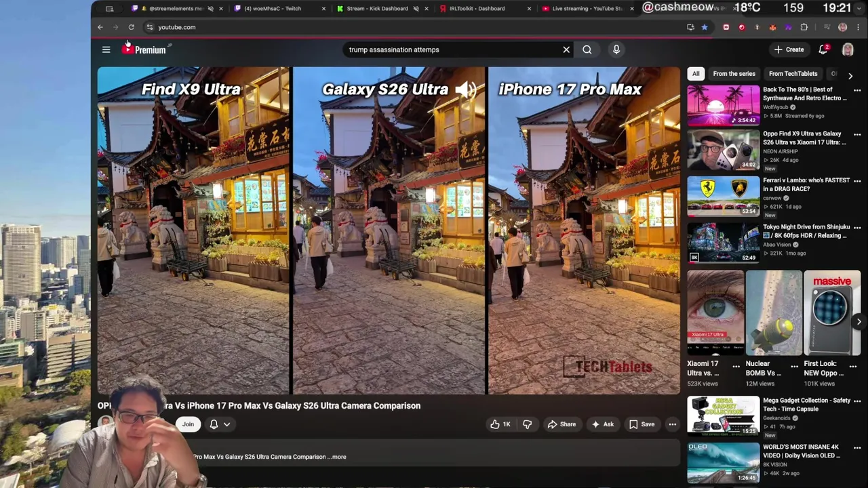The image size is (868, 488).
Task: Go forward in the browser
Action: [115, 27]
